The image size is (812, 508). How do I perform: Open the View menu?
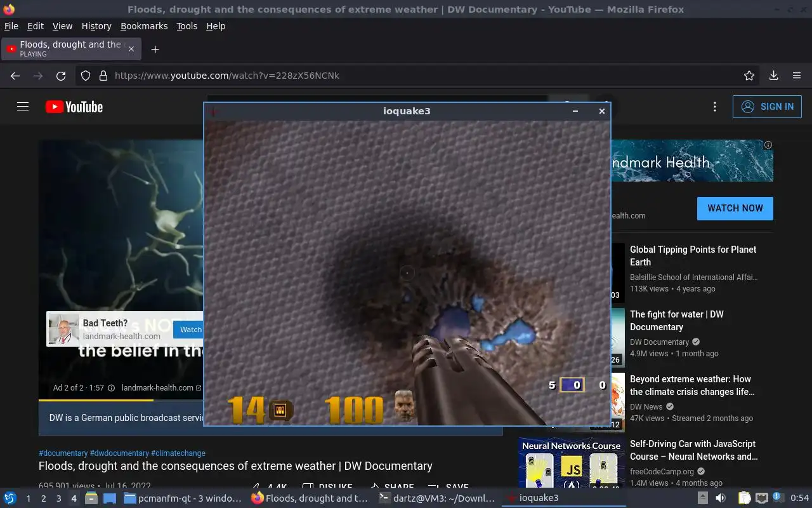click(x=62, y=26)
